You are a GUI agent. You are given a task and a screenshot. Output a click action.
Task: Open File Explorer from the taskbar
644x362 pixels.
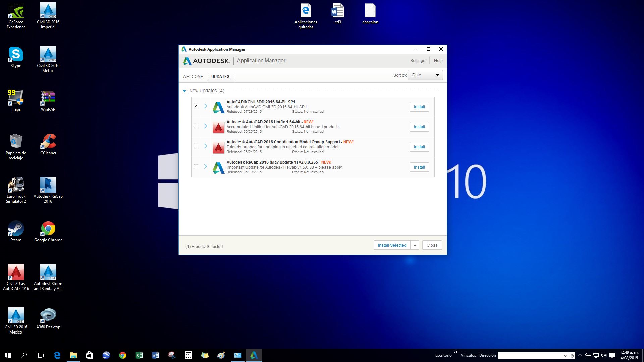coord(73,355)
